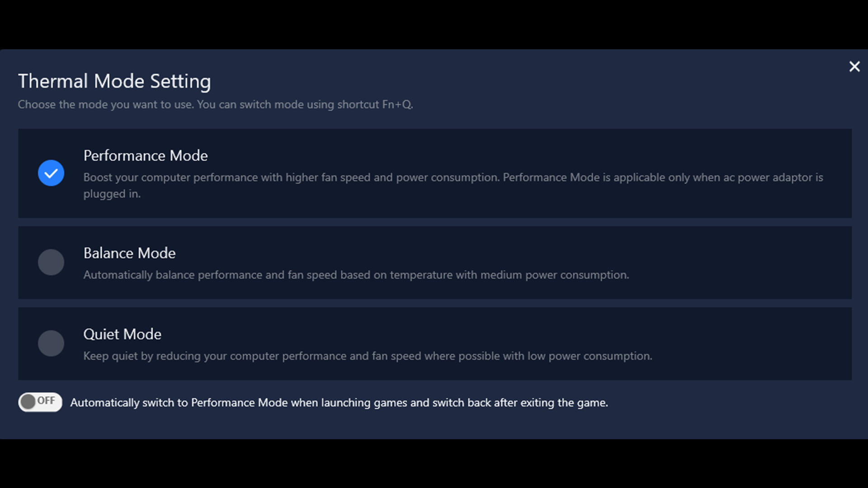Click empty space right of Quiet Mode title

[x=497, y=334]
